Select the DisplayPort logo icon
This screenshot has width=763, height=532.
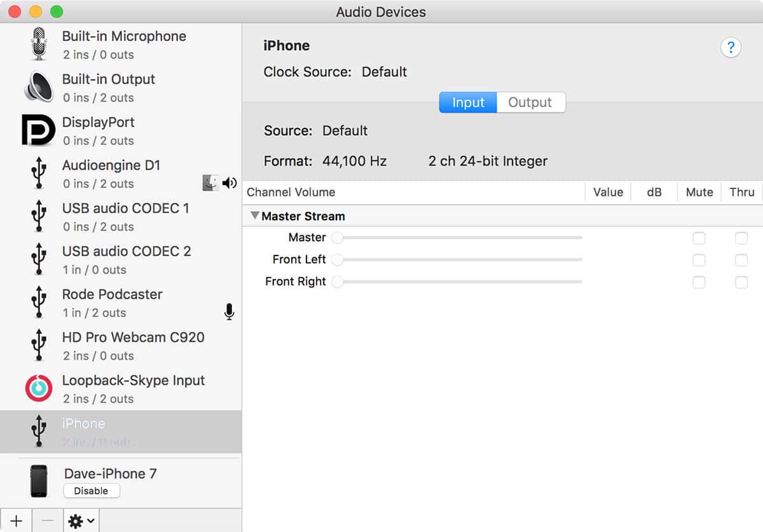(x=39, y=130)
